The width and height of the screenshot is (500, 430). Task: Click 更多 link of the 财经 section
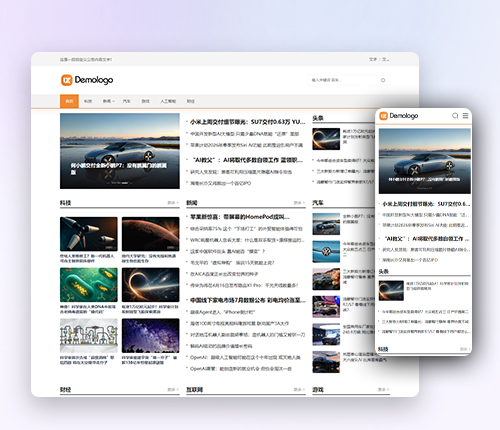pos(173,389)
